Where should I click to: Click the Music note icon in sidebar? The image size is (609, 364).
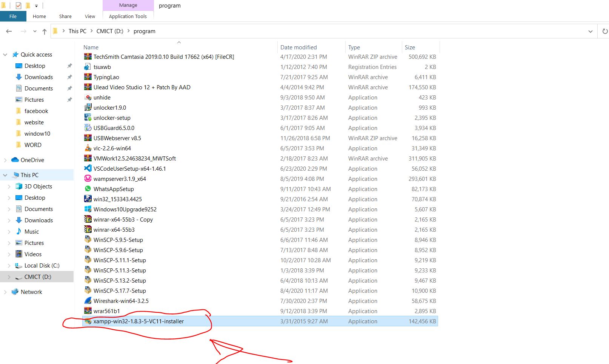pos(19,231)
